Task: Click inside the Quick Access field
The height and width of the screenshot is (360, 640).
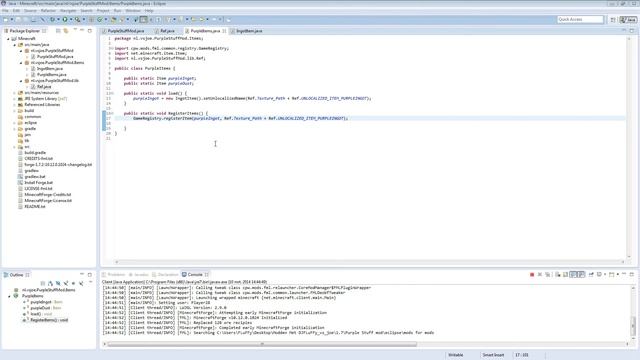Action: (580, 20)
